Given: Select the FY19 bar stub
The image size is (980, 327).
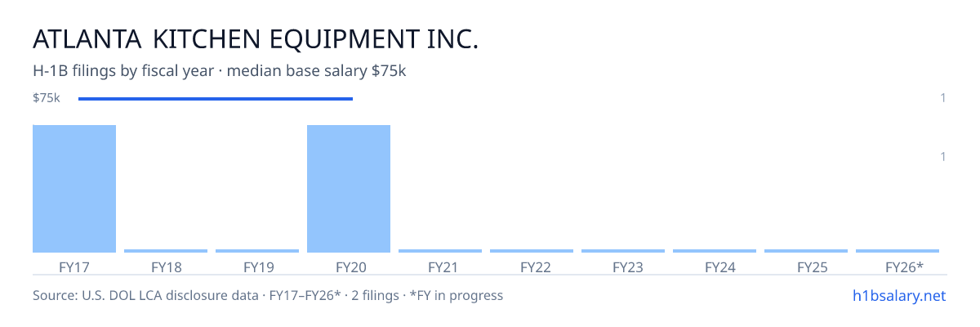Looking at the screenshot, I should click(x=257, y=251).
